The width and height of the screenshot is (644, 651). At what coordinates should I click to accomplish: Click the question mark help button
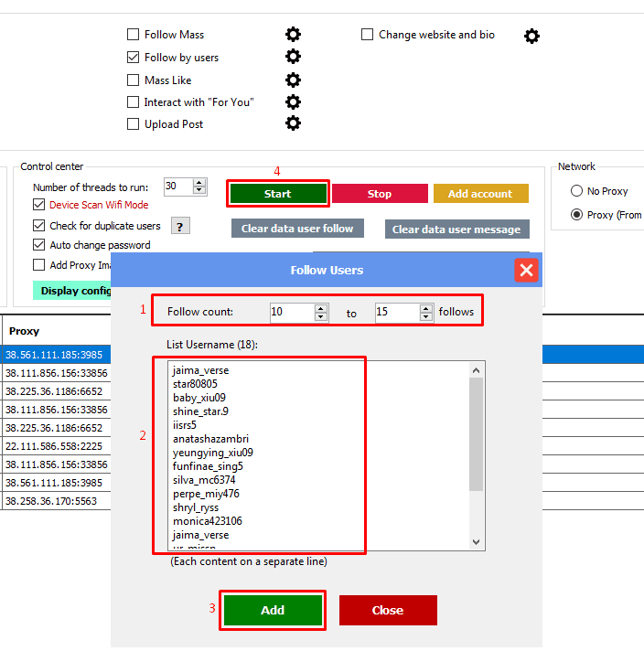(180, 226)
